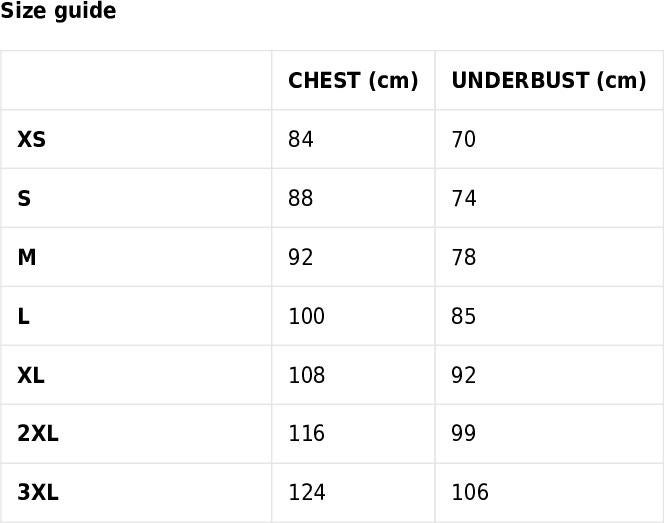Select underbust value 78 for M

(464, 257)
